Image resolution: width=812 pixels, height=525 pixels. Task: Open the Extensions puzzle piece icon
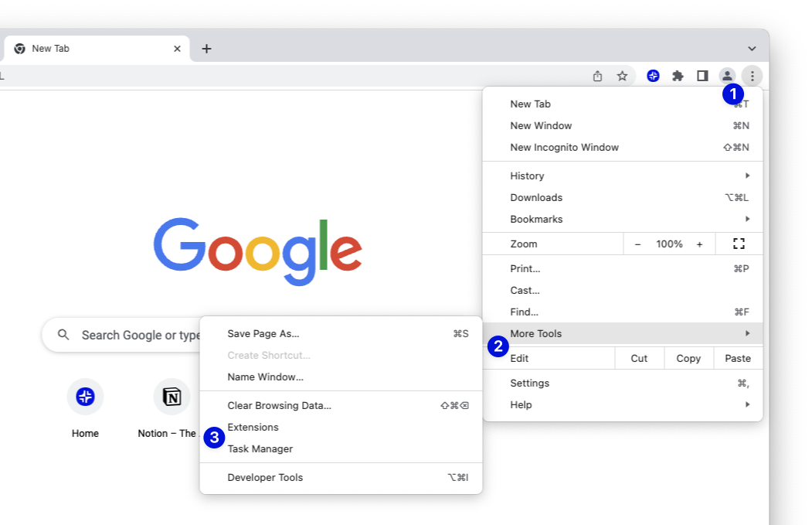click(x=678, y=77)
